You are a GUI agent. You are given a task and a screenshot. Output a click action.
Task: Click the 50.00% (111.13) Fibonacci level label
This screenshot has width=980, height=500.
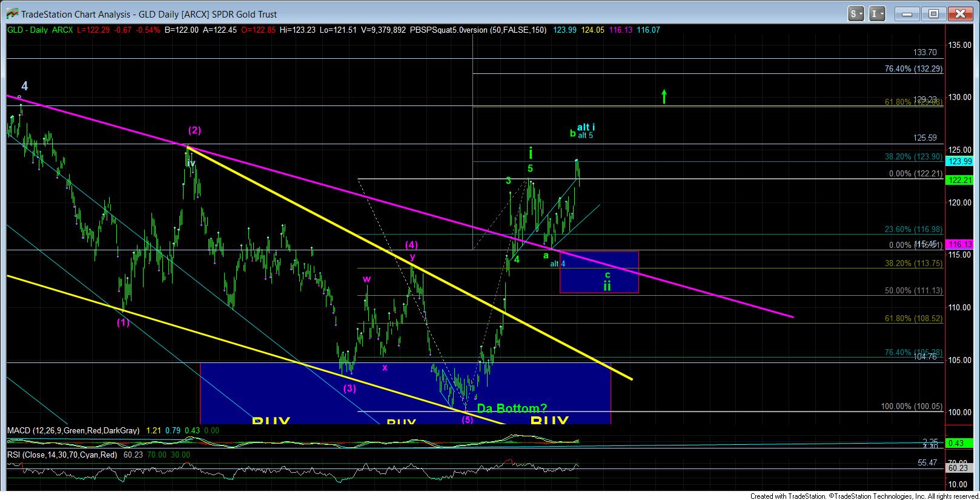coord(913,291)
